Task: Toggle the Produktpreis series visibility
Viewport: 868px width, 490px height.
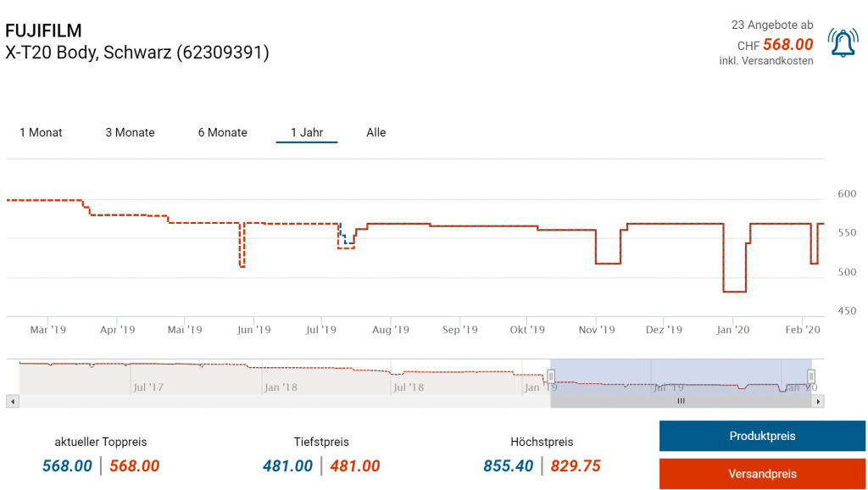Action: click(x=762, y=437)
